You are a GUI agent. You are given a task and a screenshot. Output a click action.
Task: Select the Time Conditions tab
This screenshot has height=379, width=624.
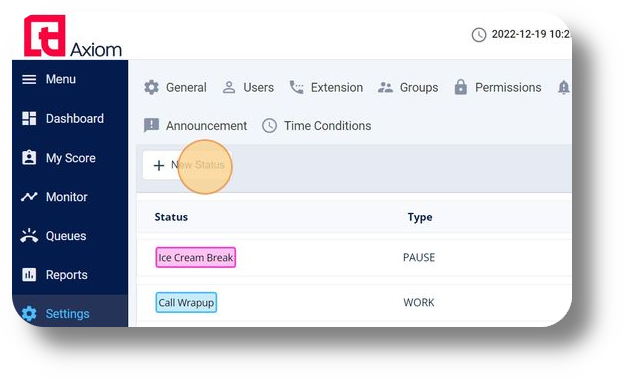coord(317,125)
